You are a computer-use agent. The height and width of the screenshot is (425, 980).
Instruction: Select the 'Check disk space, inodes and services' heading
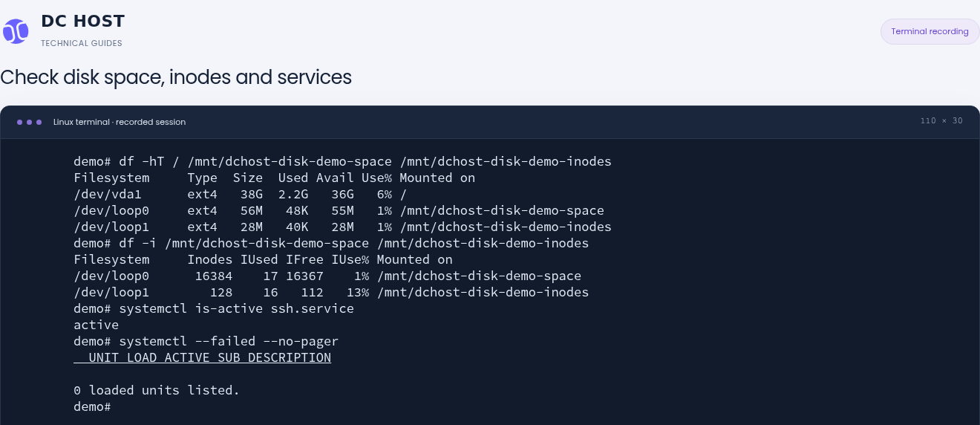[176, 77]
